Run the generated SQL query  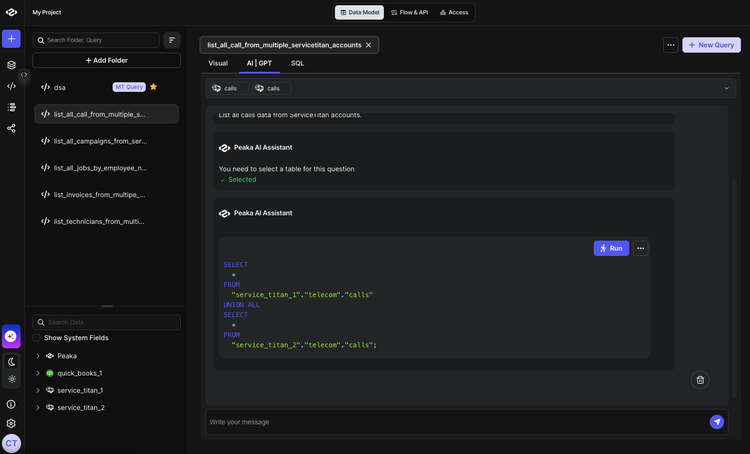click(611, 248)
